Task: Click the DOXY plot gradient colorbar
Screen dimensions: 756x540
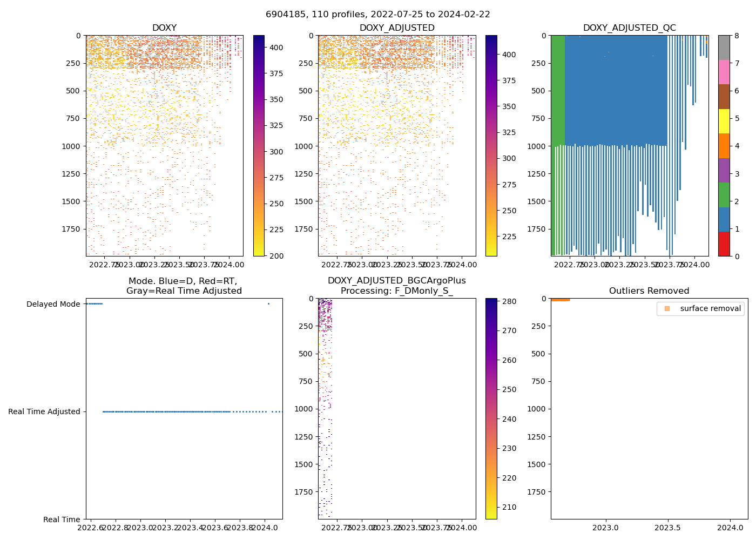Action: click(259, 146)
